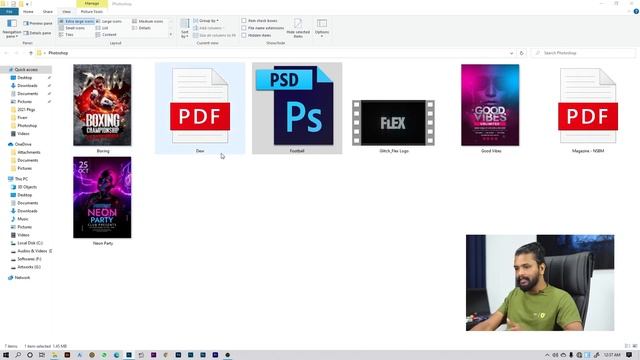Open address bar history dropdown

[x=511, y=53]
